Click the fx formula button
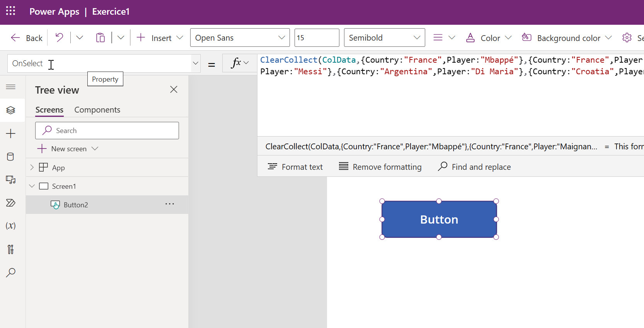This screenshot has height=328, width=644. point(240,63)
